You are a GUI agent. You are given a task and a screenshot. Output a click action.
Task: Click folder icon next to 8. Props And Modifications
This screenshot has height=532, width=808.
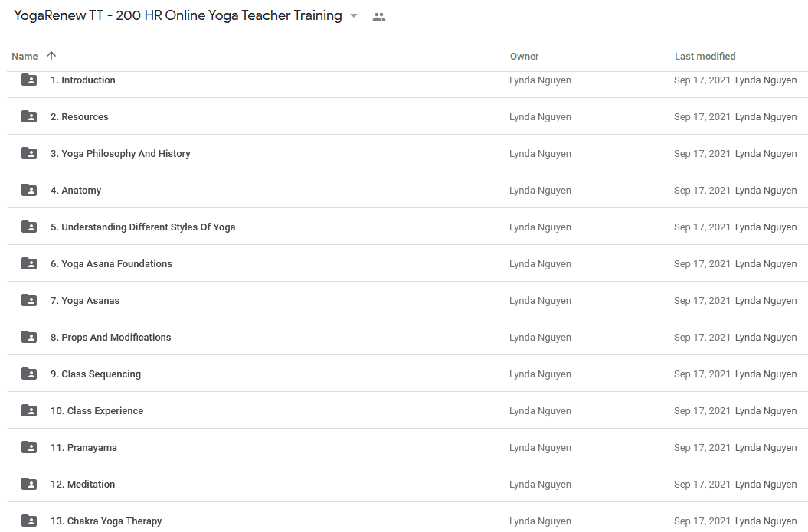point(29,337)
